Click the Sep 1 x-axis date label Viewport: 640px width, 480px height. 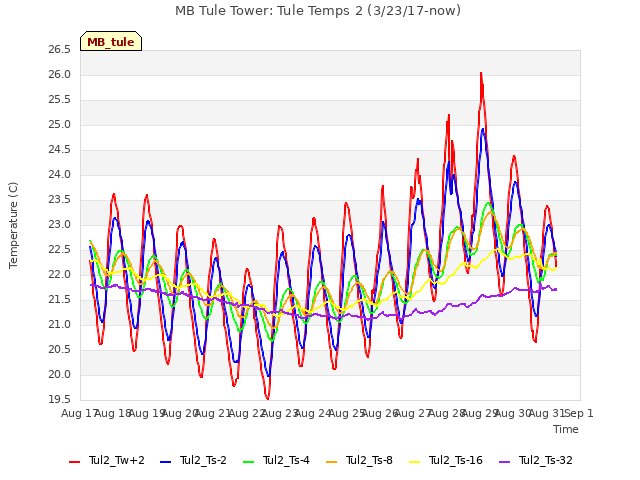pyautogui.click(x=579, y=414)
